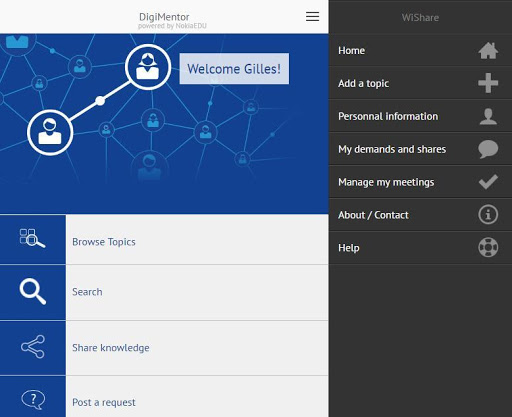Click the large female avatar circle
This screenshot has height=417, width=512.
coord(148,67)
